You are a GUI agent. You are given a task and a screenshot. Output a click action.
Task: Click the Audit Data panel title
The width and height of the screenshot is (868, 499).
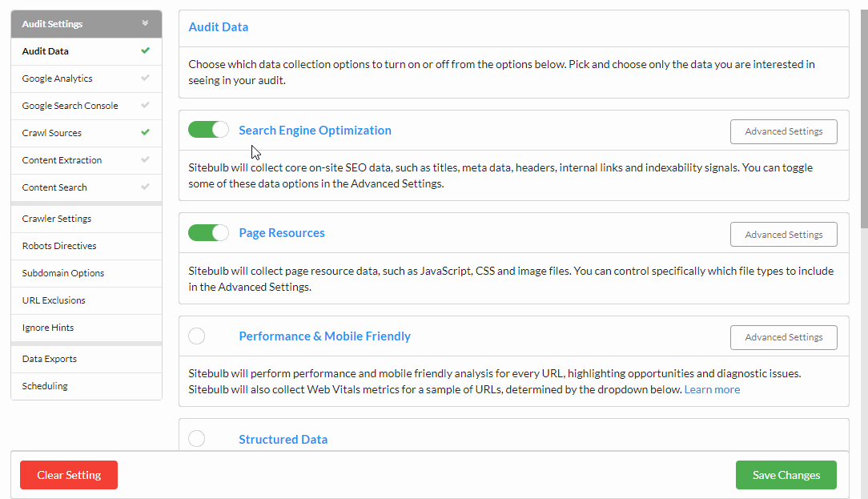pos(218,27)
